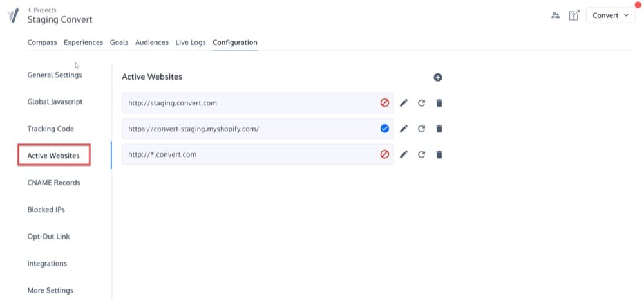Image resolution: width=644 pixels, height=301 pixels.
Task: Click the Active Websites heading
Action: pos(152,77)
